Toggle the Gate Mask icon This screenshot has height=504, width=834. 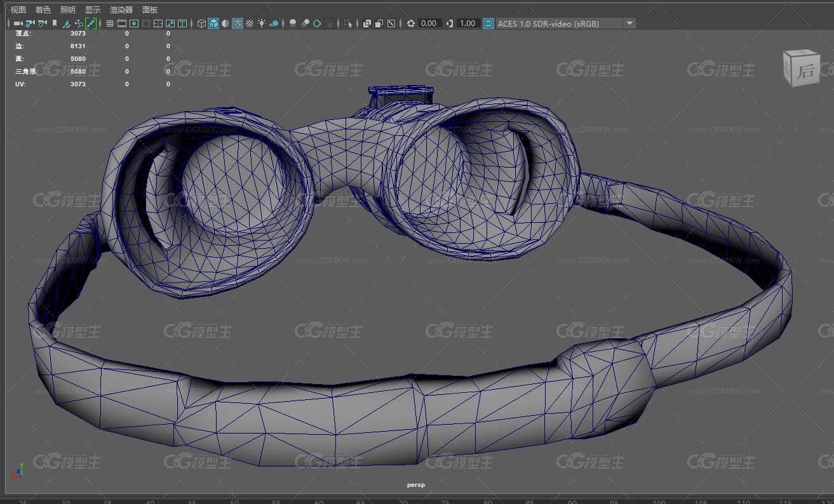tap(146, 23)
